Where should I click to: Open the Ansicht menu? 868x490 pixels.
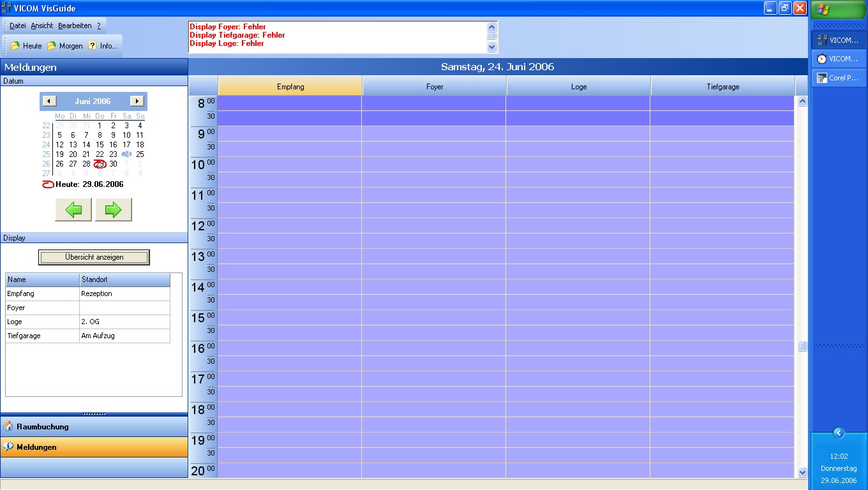(42, 26)
